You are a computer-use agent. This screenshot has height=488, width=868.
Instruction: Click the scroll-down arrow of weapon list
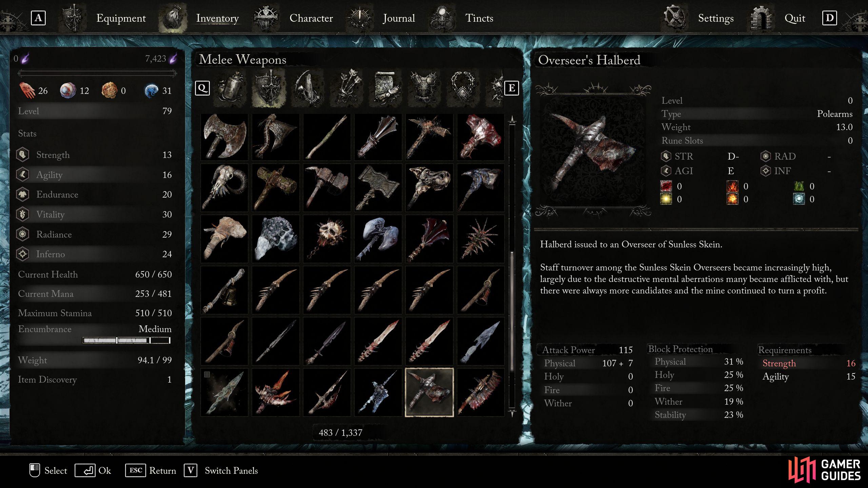point(512,412)
